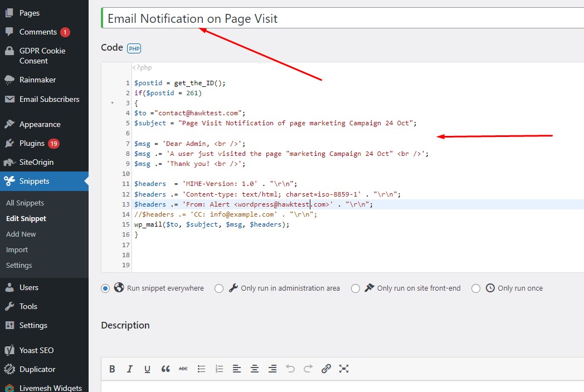Choose Only run in administration area
This screenshot has width=584, height=392.
(219, 288)
